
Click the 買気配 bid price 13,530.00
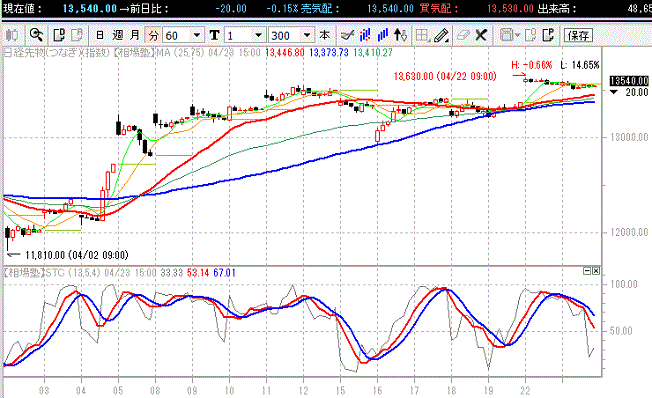(x=510, y=8)
